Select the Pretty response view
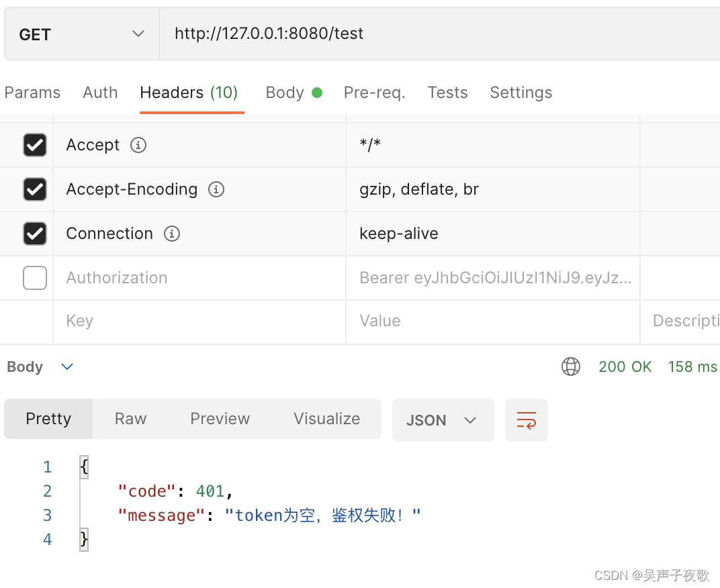Viewport: 720px width, 588px height. tap(48, 419)
